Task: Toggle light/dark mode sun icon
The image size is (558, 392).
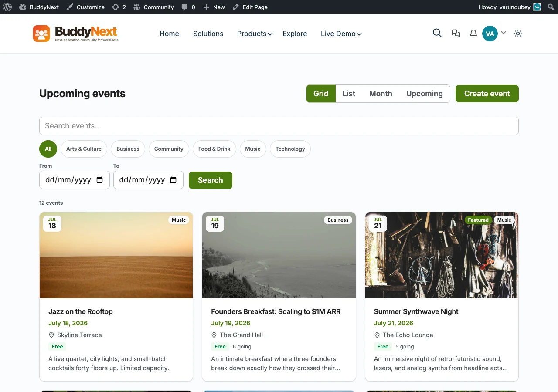Action: (518, 34)
